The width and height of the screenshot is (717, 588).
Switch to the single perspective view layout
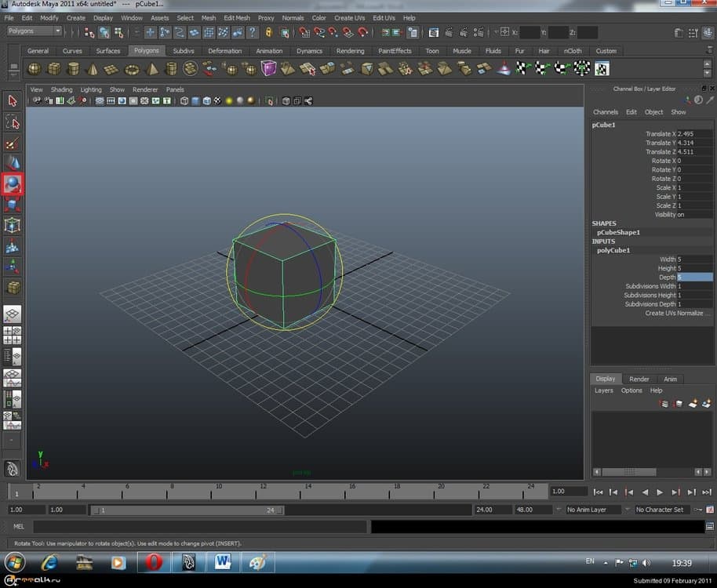pyautogui.click(x=13, y=315)
